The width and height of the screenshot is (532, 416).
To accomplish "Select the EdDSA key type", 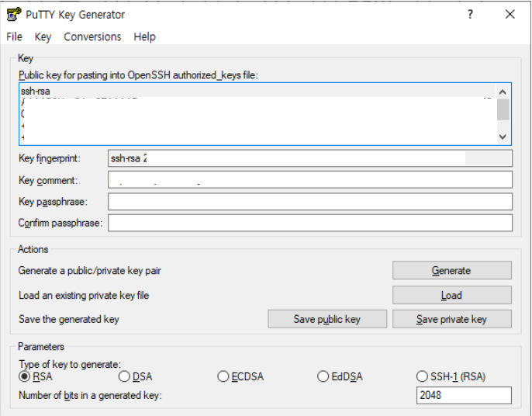I will pos(340,376).
